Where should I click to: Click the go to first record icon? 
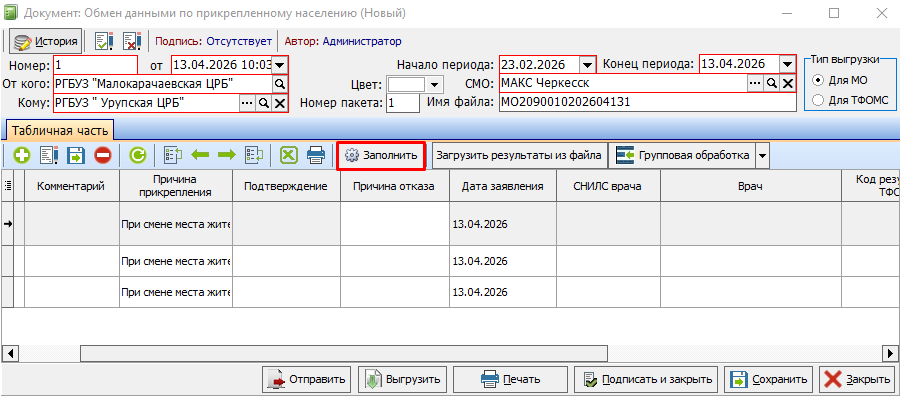point(173,155)
